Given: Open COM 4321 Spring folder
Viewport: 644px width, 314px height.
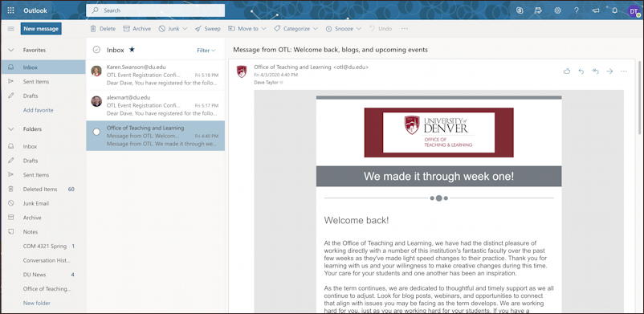Looking at the screenshot, I should 43,247.
